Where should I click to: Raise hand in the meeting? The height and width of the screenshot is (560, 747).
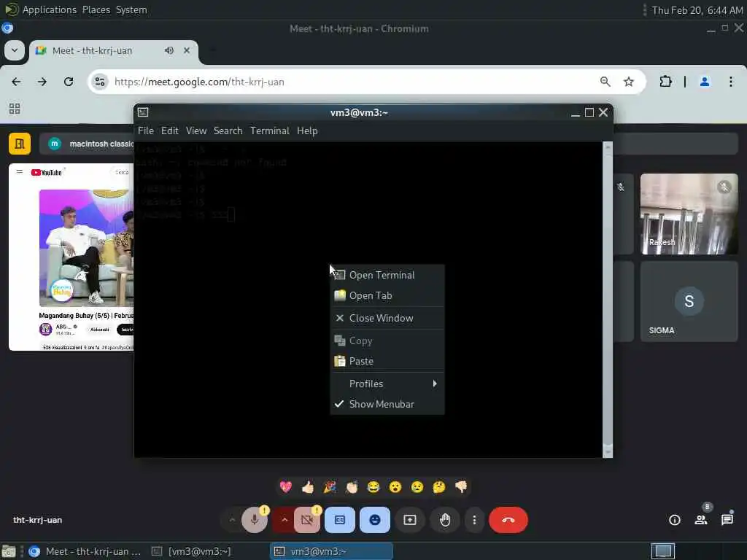pos(445,520)
